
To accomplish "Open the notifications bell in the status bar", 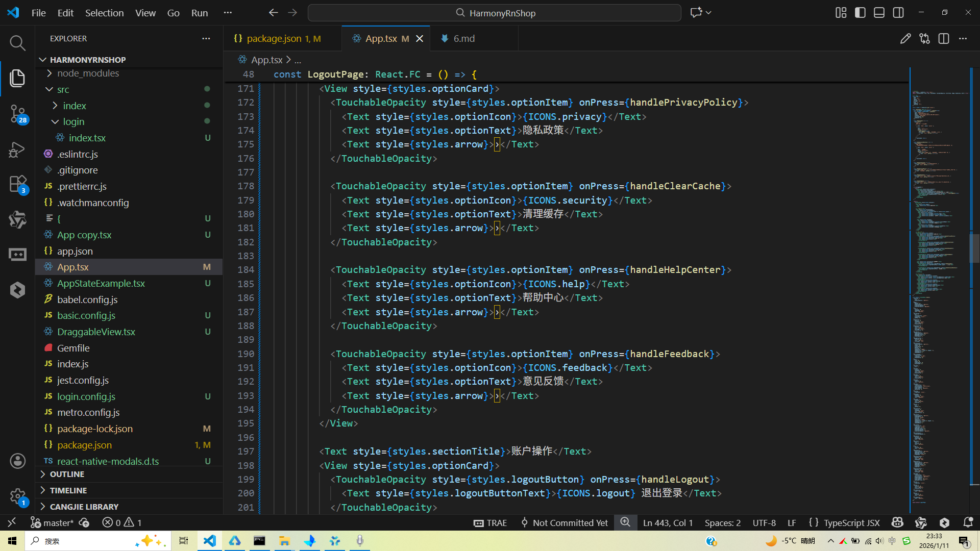I will (968, 522).
